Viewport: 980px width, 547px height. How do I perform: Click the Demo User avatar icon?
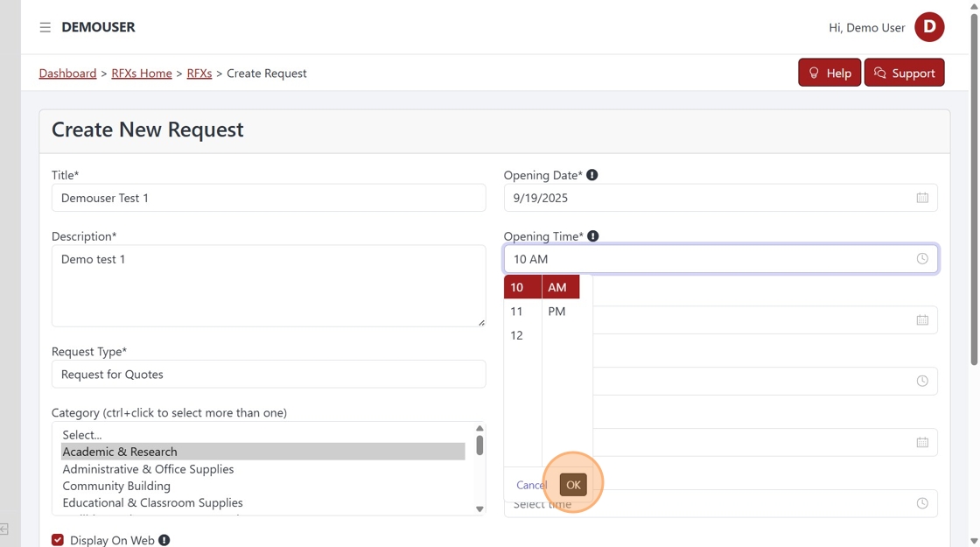[x=929, y=27]
